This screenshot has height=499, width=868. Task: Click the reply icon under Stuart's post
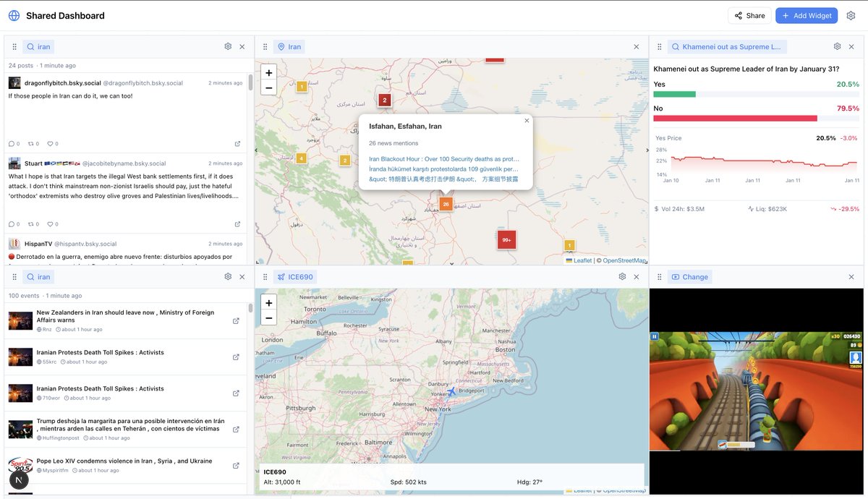pos(12,223)
